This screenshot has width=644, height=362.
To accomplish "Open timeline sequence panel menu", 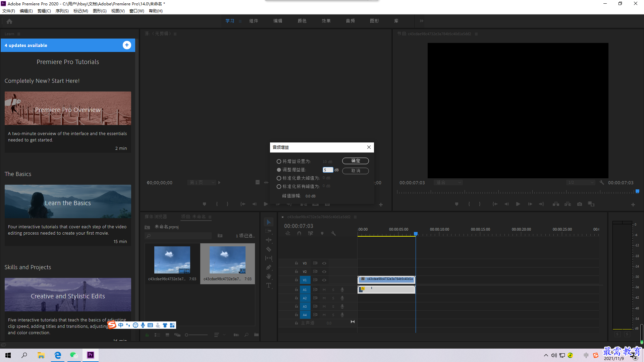I will [355, 217].
